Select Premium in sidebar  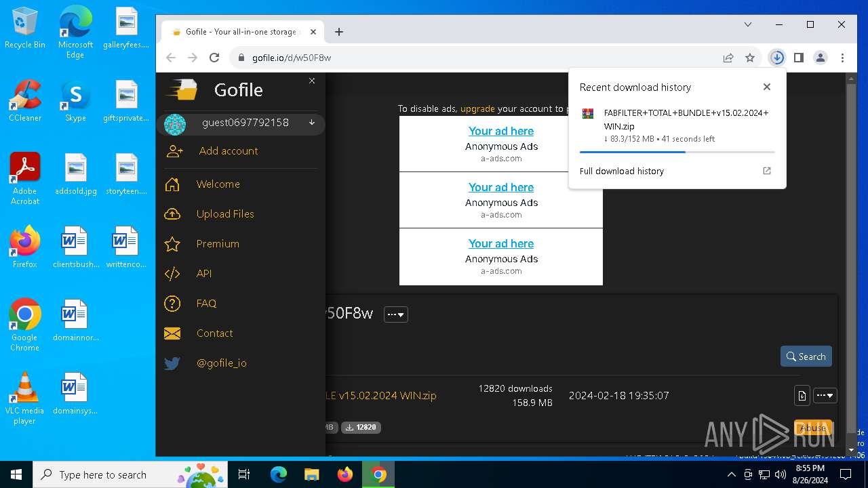[x=218, y=244]
